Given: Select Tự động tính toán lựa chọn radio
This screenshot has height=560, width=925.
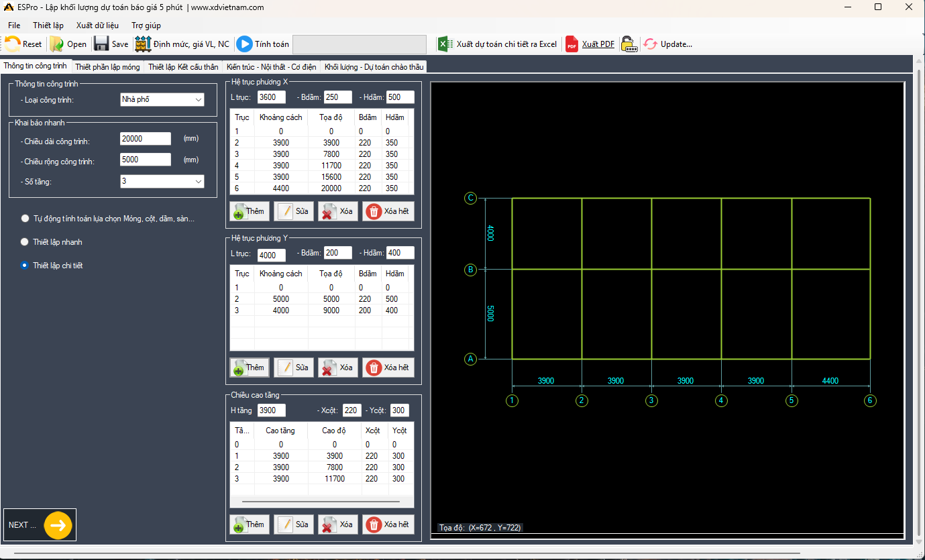Looking at the screenshot, I should pos(25,219).
